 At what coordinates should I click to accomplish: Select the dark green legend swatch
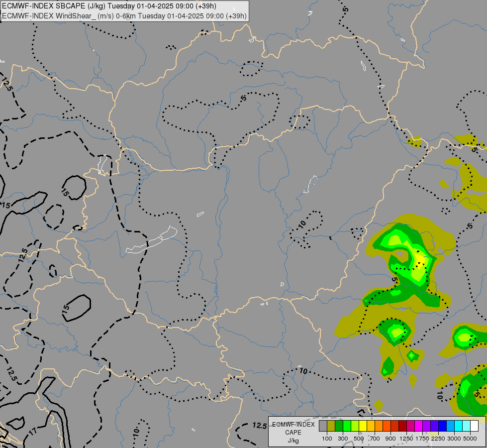[339, 426]
